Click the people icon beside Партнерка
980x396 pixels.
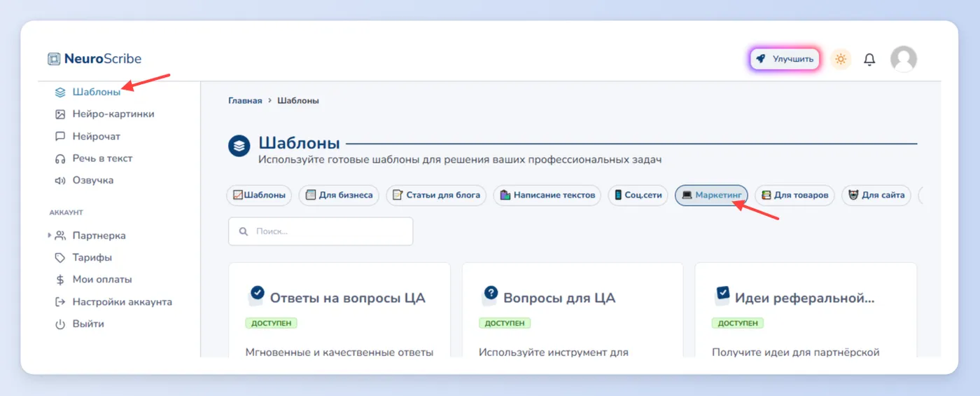pos(60,235)
